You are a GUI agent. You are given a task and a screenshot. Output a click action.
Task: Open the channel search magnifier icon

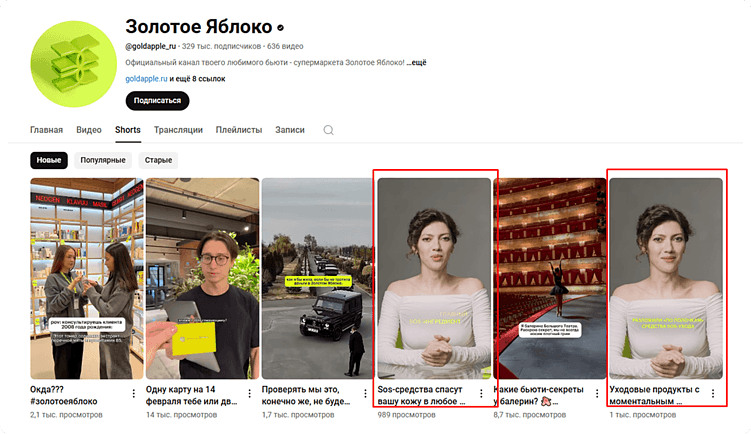pos(328,130)
